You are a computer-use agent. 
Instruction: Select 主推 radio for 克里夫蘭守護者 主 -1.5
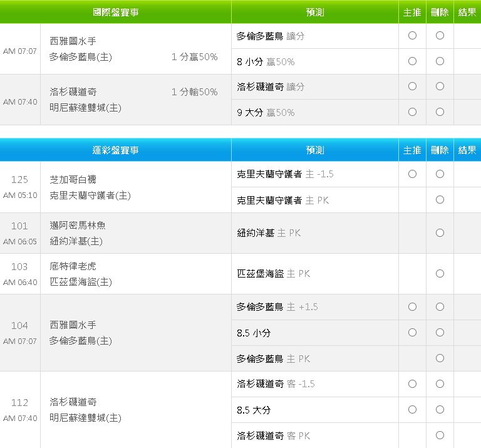(412, 174)
